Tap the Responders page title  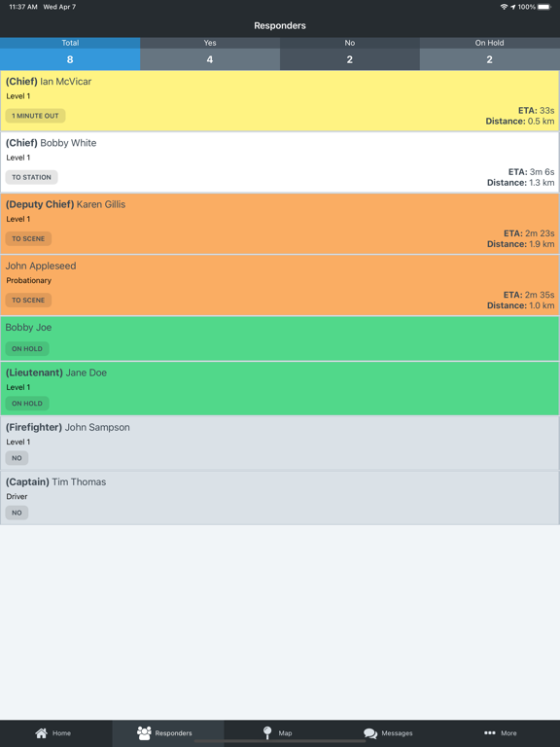280,25
